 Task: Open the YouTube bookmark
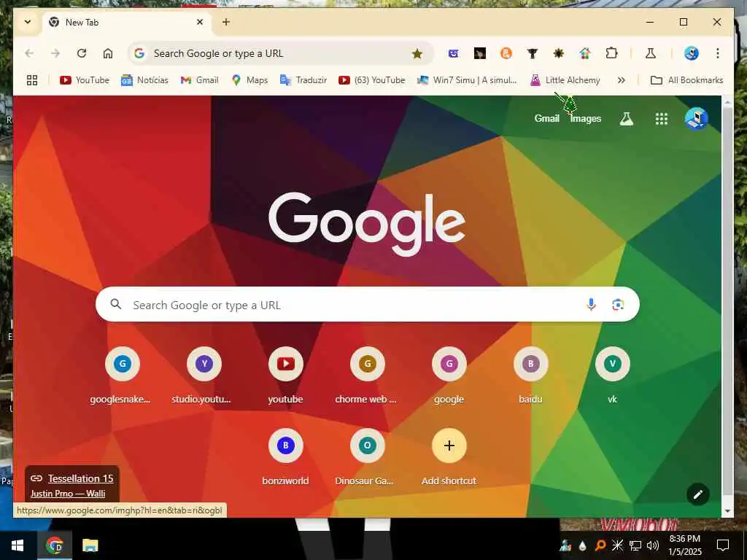pos(85,80)
